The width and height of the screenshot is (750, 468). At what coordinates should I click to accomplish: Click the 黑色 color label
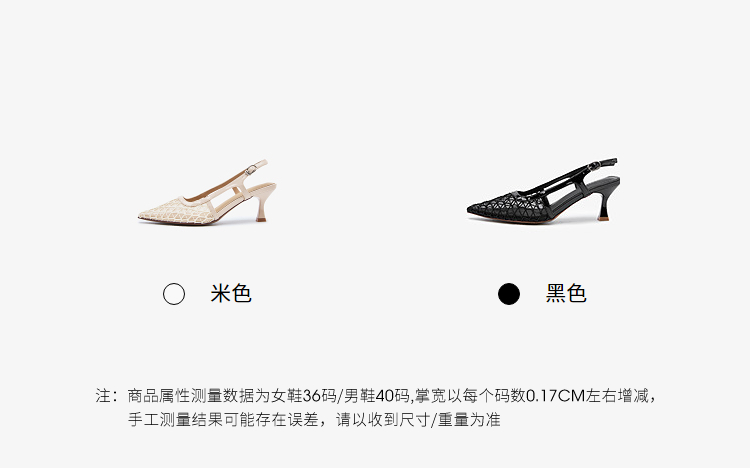(566, 293)
